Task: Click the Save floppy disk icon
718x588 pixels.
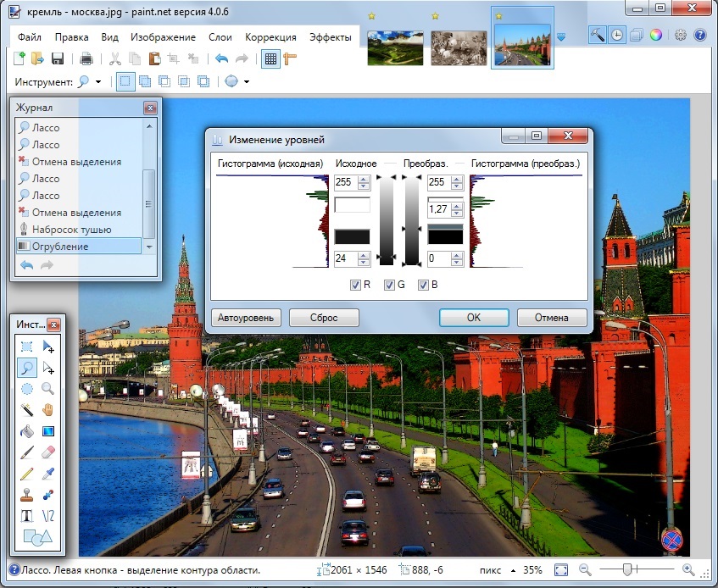Action: point(58,58)
